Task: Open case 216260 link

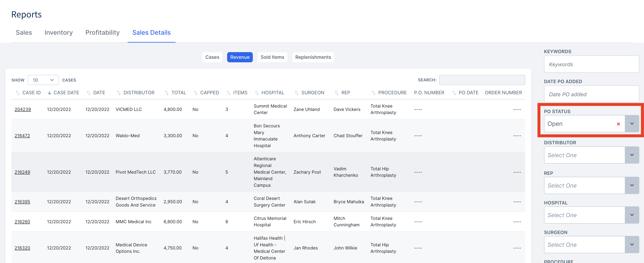Action: (x=22, y=221)
